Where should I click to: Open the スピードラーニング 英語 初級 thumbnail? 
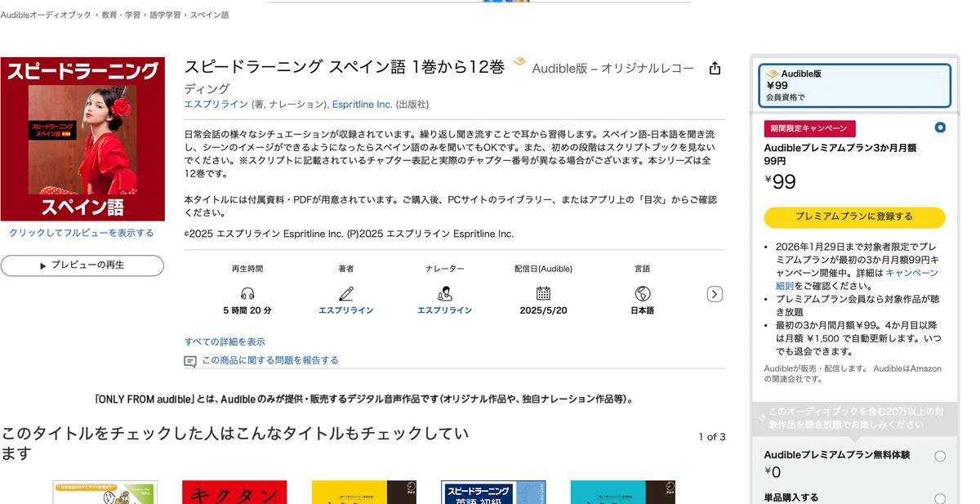pyautogui.click(x=493, y=492)
